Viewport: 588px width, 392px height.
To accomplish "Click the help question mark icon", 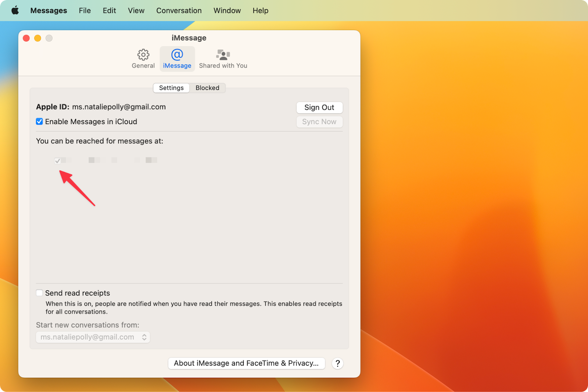I will click(337, 363).
